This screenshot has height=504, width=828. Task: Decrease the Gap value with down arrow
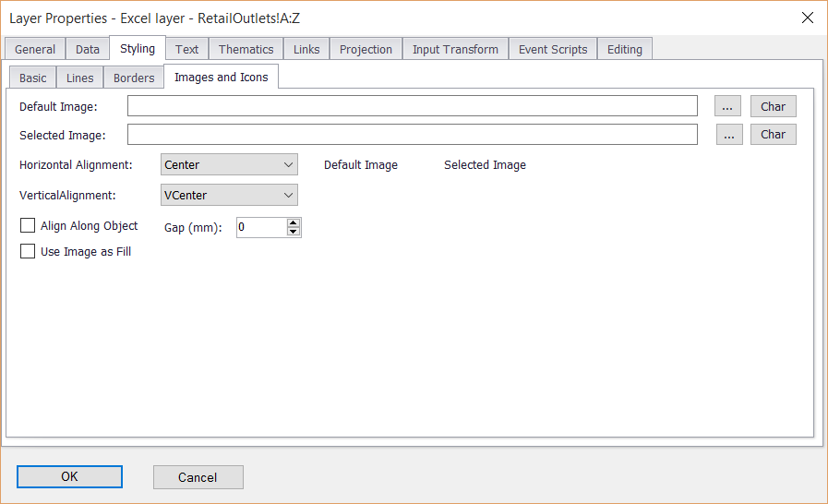294,232
